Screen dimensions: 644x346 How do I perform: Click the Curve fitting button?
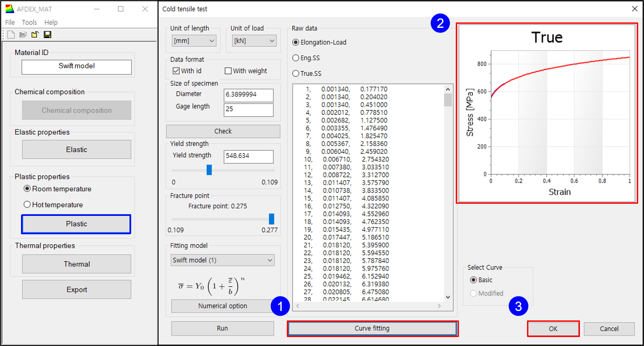point(372,328)
